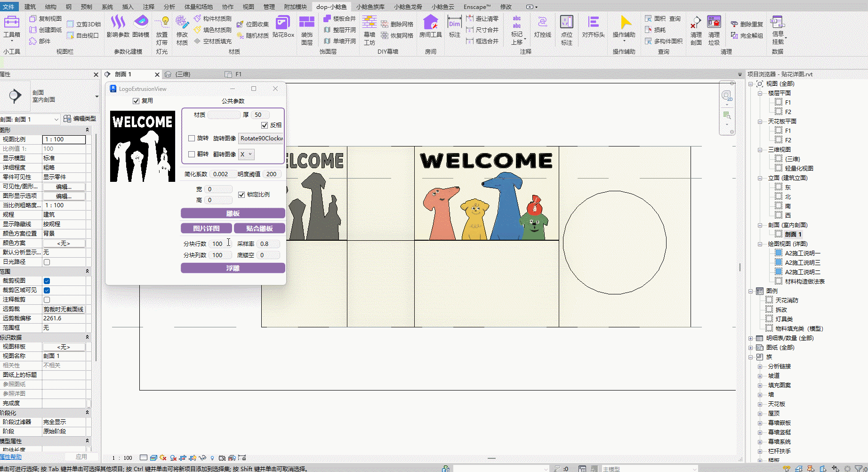Click the 删除重复 remove duplicates tool
Screen dimensions: 868x472
coord(747,24)
